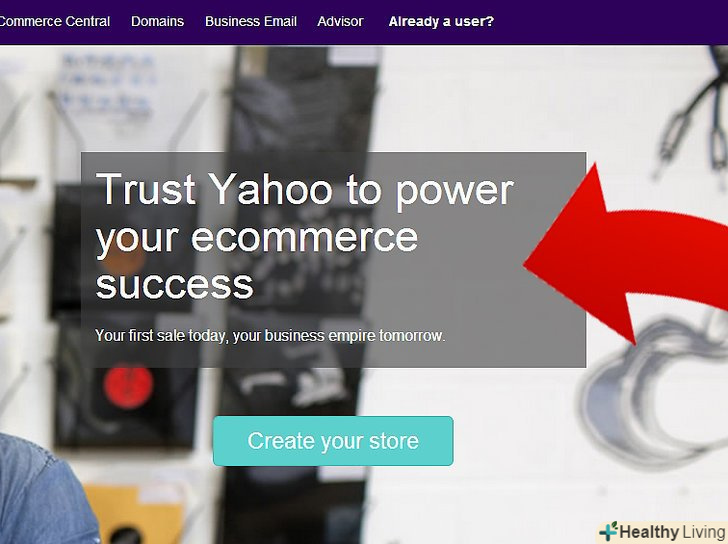Click the man in denim shirt
This screenshot has height=544, width=728.
(44, 490)
